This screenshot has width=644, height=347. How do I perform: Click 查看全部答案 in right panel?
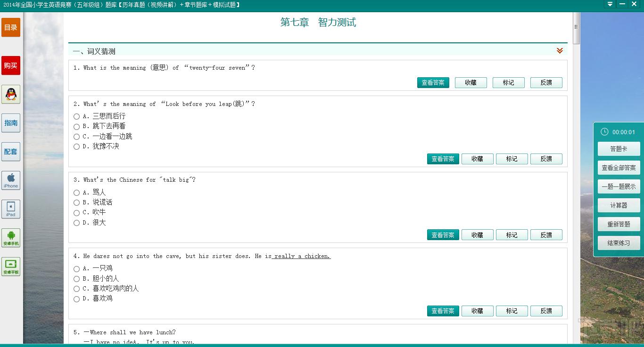pyautogui.click(x=619, y=168)
